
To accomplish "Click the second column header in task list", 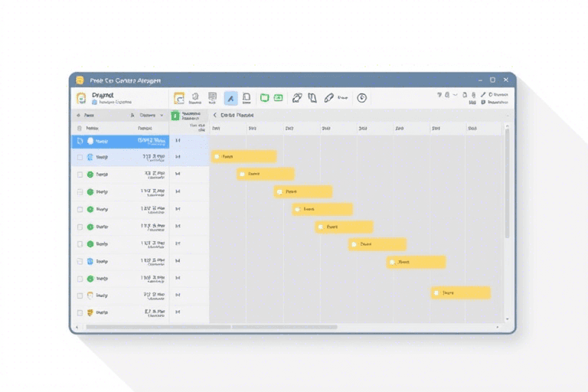I will (145, 129).
